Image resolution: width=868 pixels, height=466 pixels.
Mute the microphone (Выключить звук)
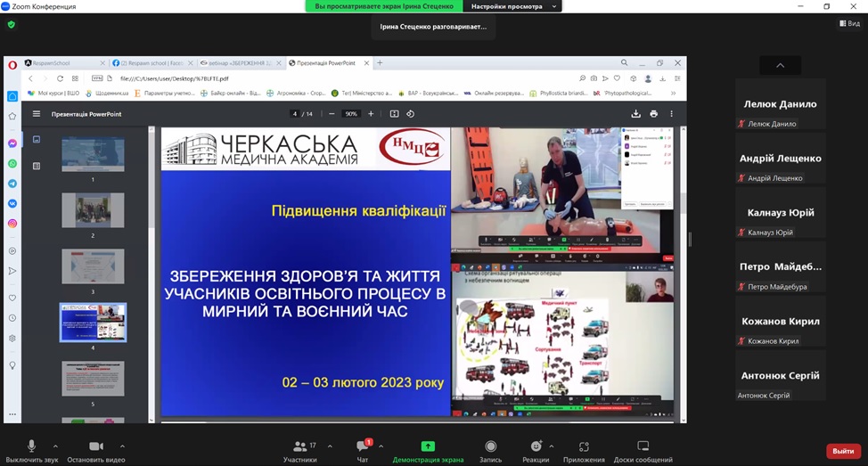coord(31,446)
